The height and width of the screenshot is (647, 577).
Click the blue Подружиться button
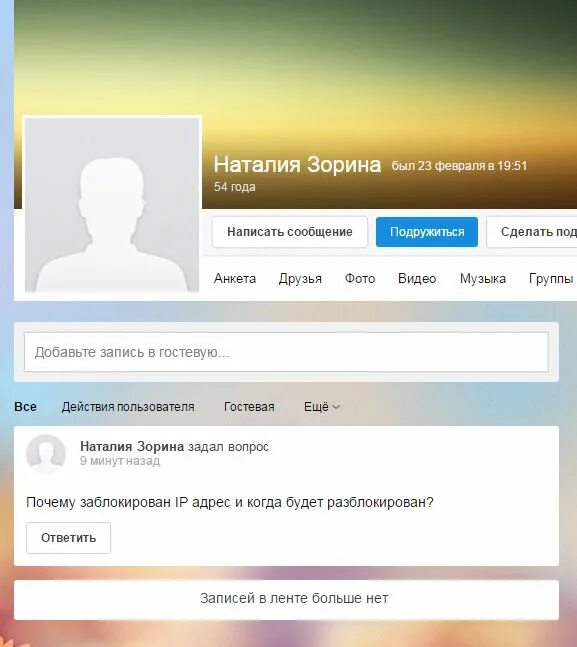tap(427, 232)
